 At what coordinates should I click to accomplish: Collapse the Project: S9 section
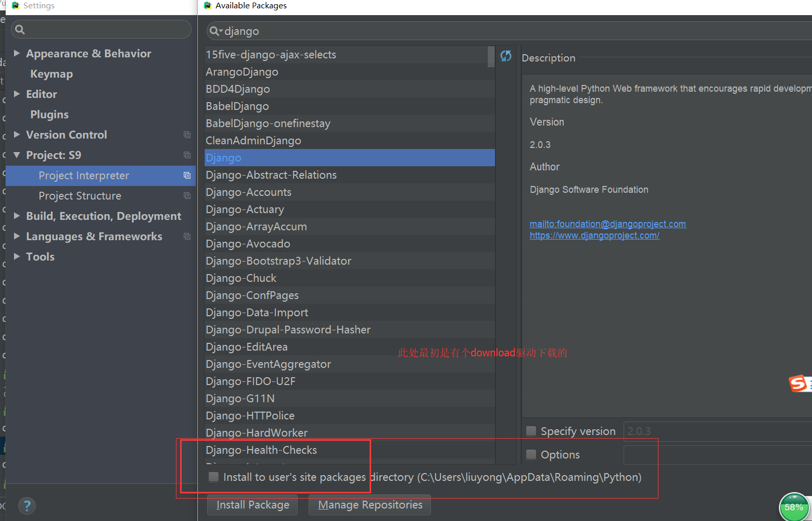coord(17,155)
